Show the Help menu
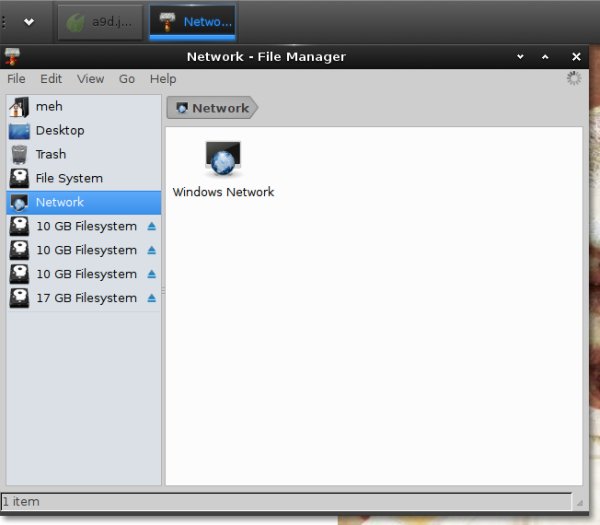 point(162,79)
